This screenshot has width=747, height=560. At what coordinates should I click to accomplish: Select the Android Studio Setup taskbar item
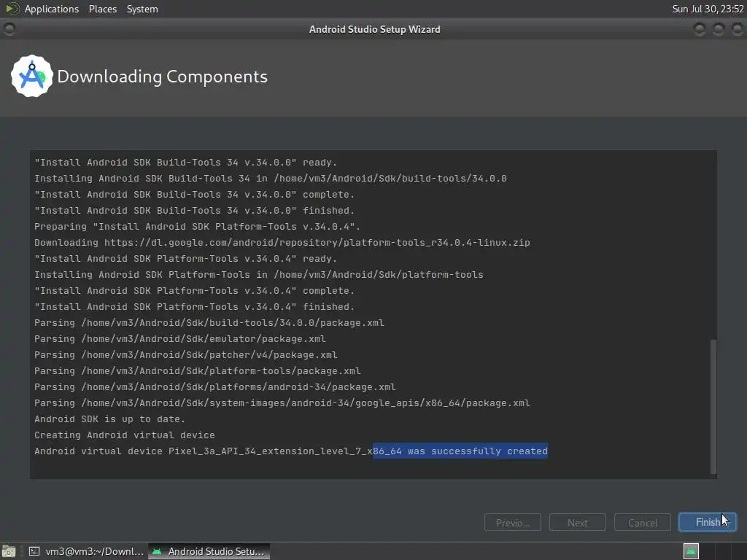click(x=209, y=551)
